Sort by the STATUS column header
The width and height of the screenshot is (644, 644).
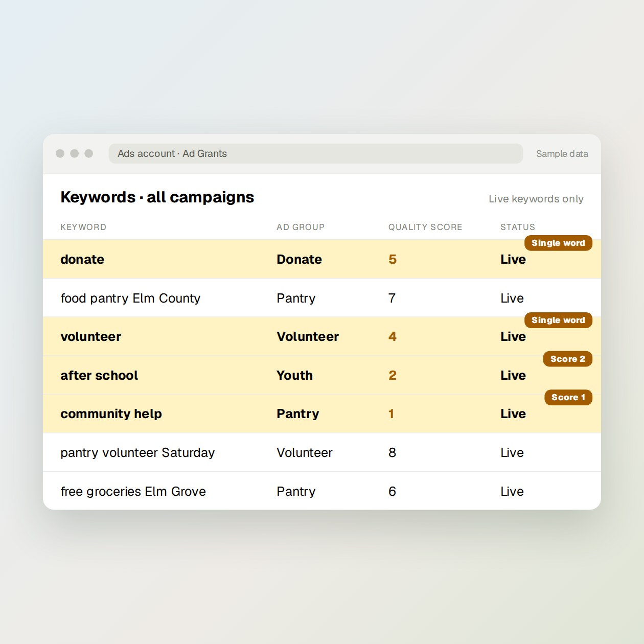tap(517, 227)
